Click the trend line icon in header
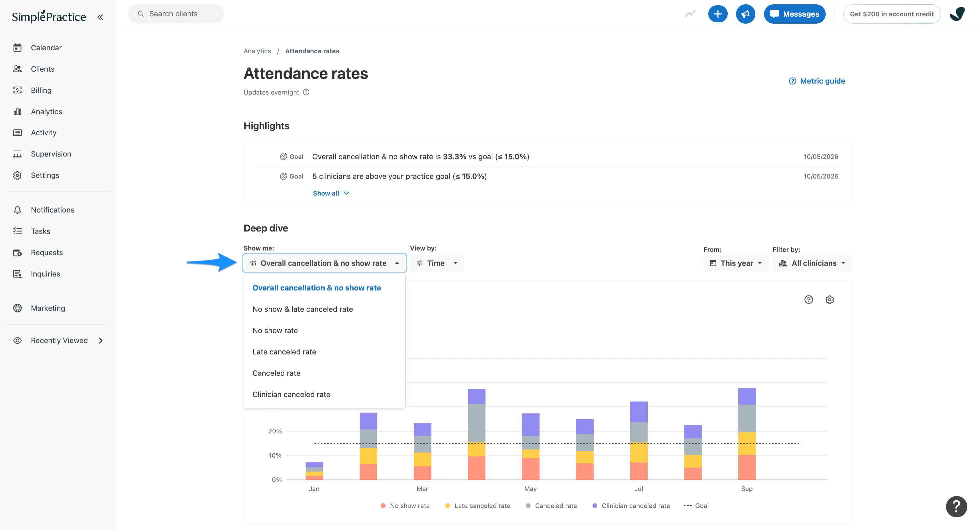This screenshot has width=980, height=530. (690, 14)
